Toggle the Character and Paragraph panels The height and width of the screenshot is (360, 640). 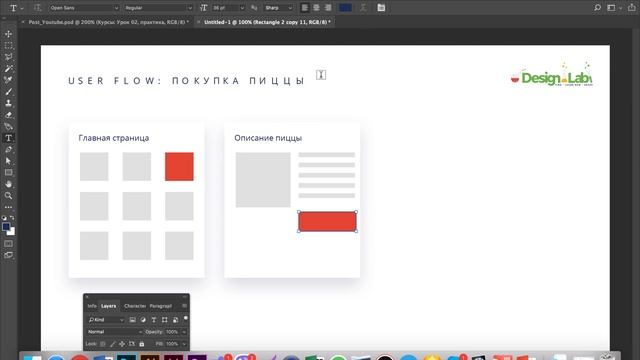tap(381, 8)
